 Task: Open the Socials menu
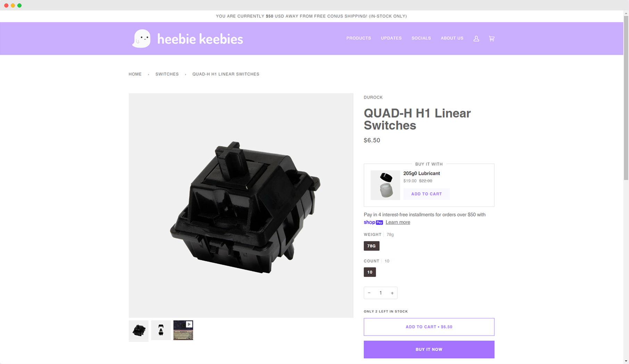(421, 38)
